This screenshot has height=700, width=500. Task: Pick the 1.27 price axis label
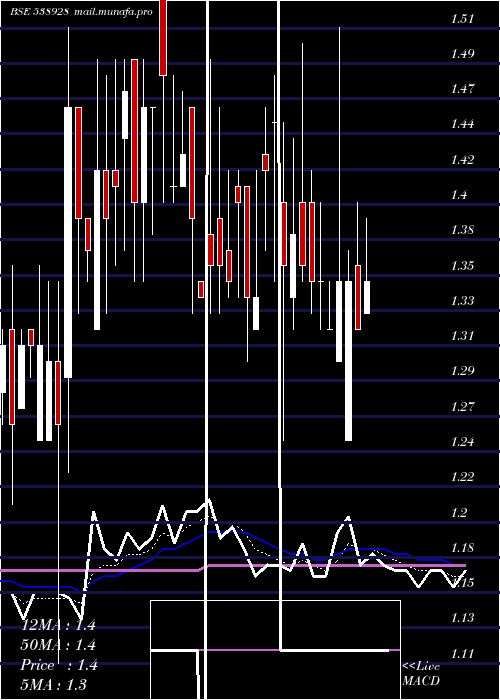[462, 407]
